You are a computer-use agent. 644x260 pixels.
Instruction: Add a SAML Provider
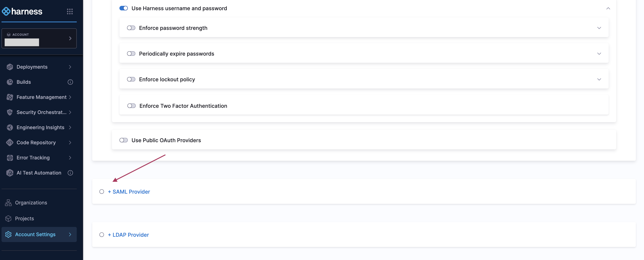(x=129, y=192)
